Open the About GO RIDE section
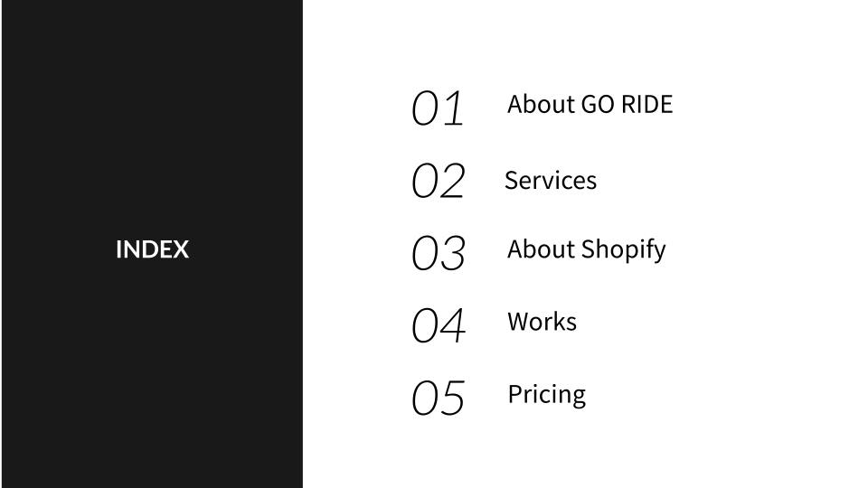Image resolution: width=868 pixels, height=488 pixels. pyautogui.click(x=590, y=104)
